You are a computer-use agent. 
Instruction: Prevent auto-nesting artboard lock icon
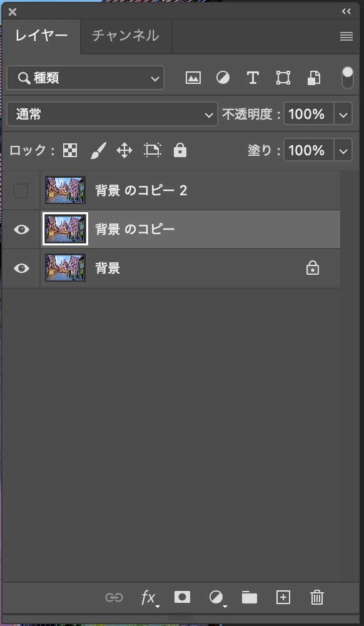(153, 150)
